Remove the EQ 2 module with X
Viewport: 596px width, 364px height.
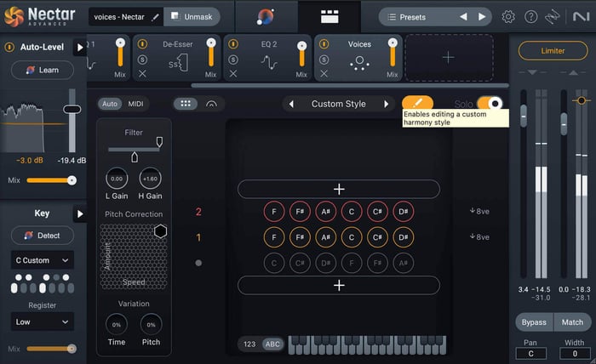[x=233, y=74]
